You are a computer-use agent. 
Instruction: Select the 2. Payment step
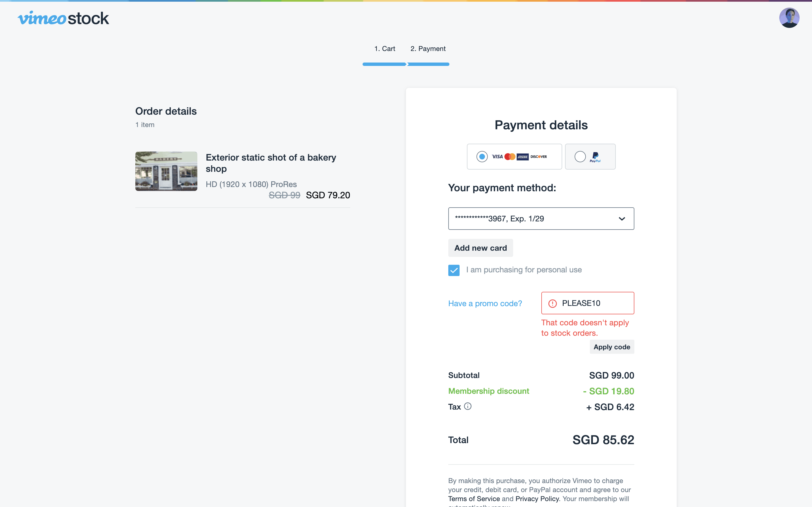point(428,49)
